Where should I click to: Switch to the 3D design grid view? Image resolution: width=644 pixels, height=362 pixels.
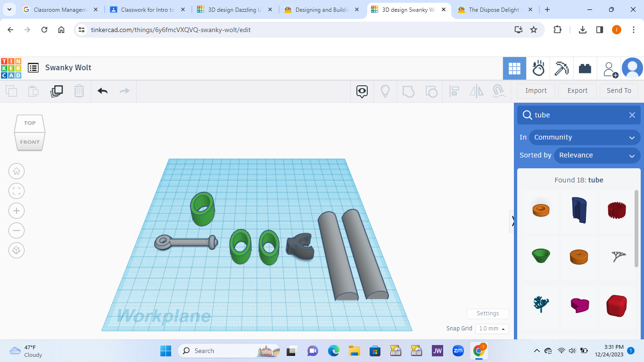pos(514,69)
